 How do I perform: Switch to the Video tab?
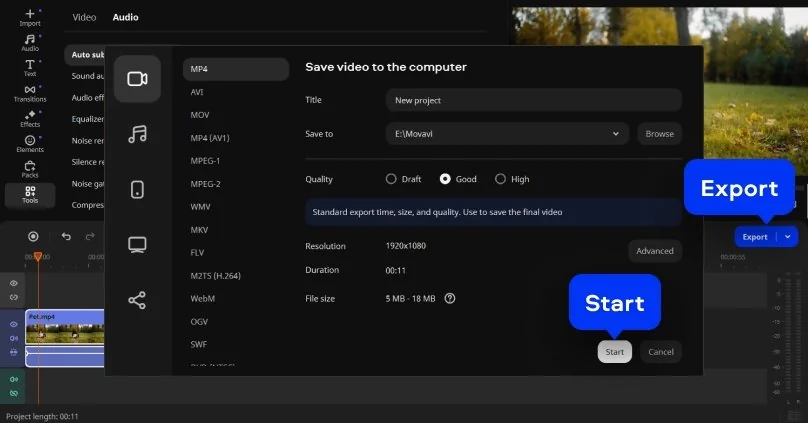pyautogui.click(x=85, y=17)
